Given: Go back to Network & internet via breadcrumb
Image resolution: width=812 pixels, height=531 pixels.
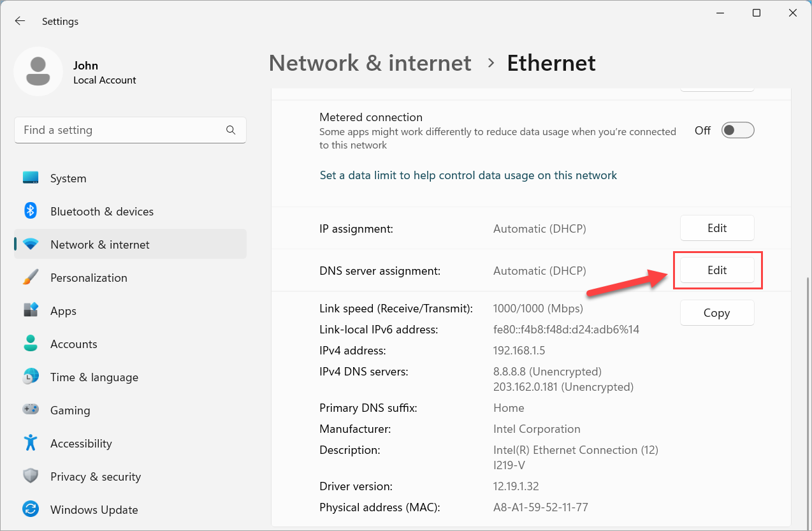Looking at the screenshot, I should click(x=370, y=63).
